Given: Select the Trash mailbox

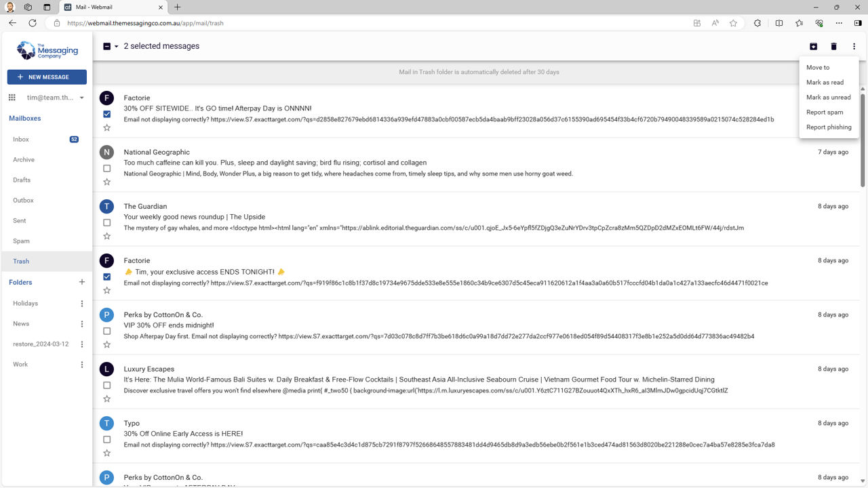Looking at the screenshot, I should [47, 262].
